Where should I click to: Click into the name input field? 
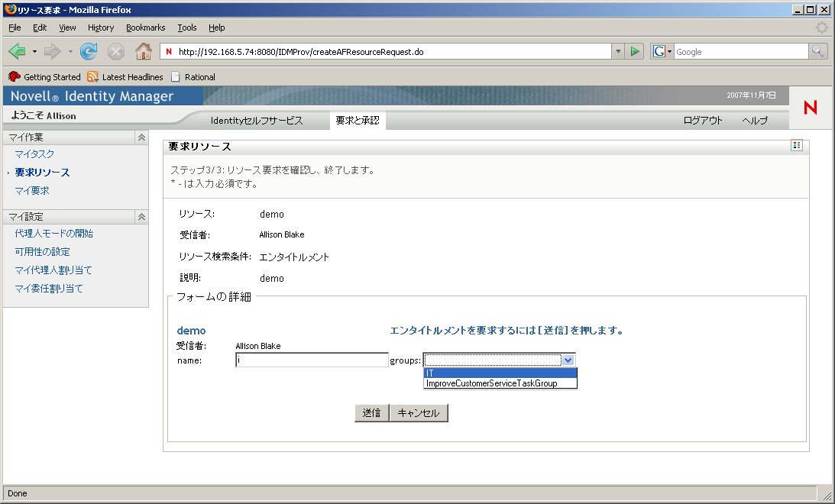click(312, 360)
